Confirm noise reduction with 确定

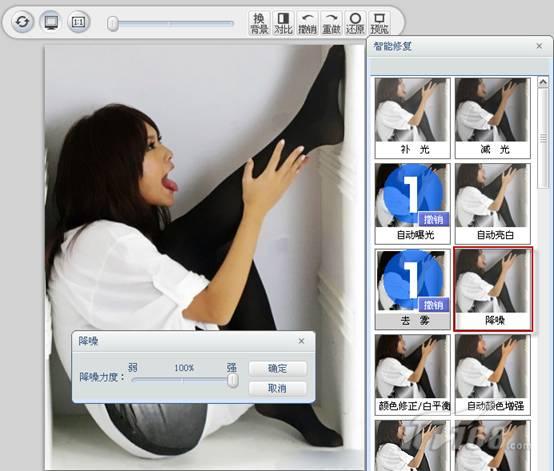click(277, 369)
